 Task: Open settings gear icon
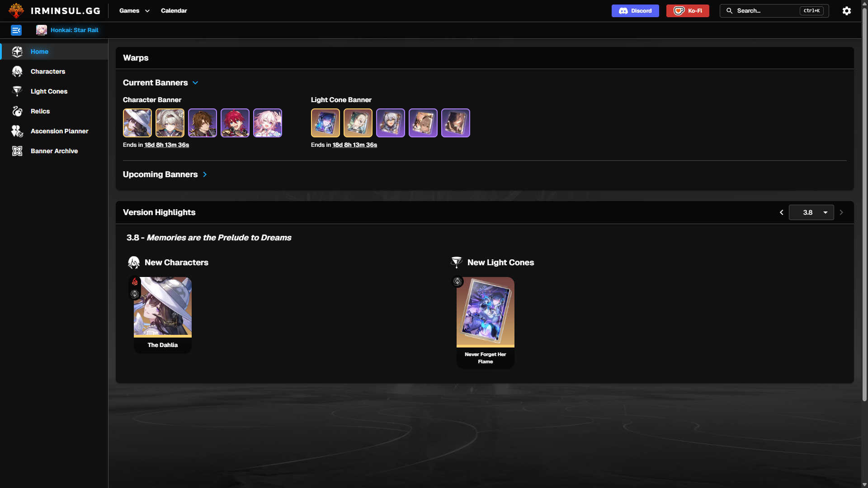(x=847, y=11)
